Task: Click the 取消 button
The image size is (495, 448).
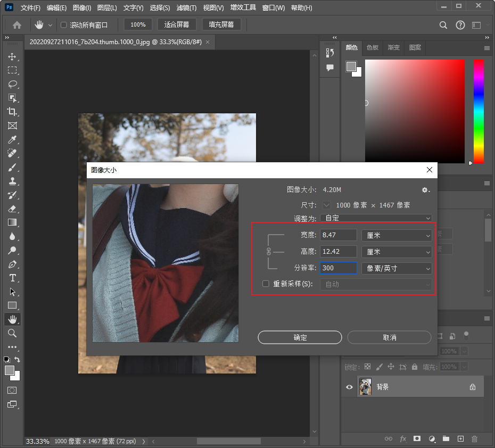Action: (x=389, y=337)
